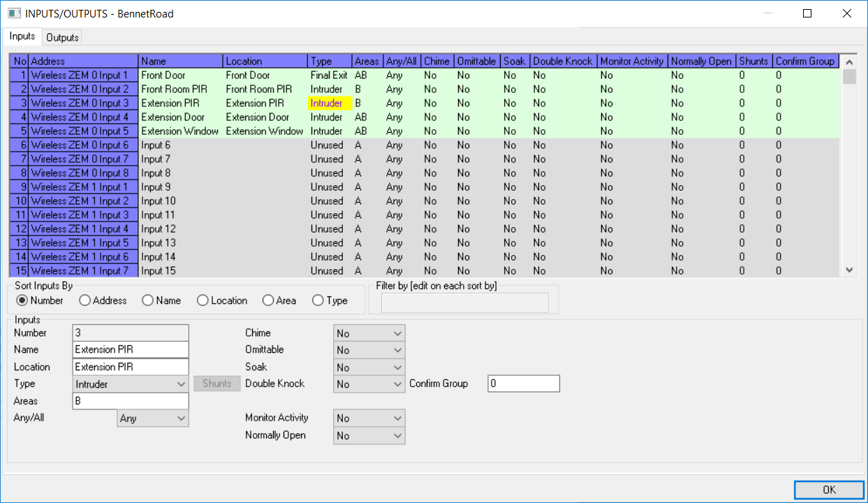Screen dimensions: 868x503
Task: Click the Shunts button
Action: (x=216, y=384)
